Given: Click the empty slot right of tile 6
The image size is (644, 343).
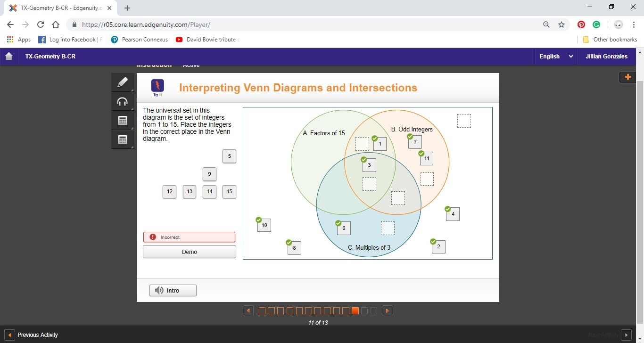Looking at the screenshot, I should click(x=388, y=229).
